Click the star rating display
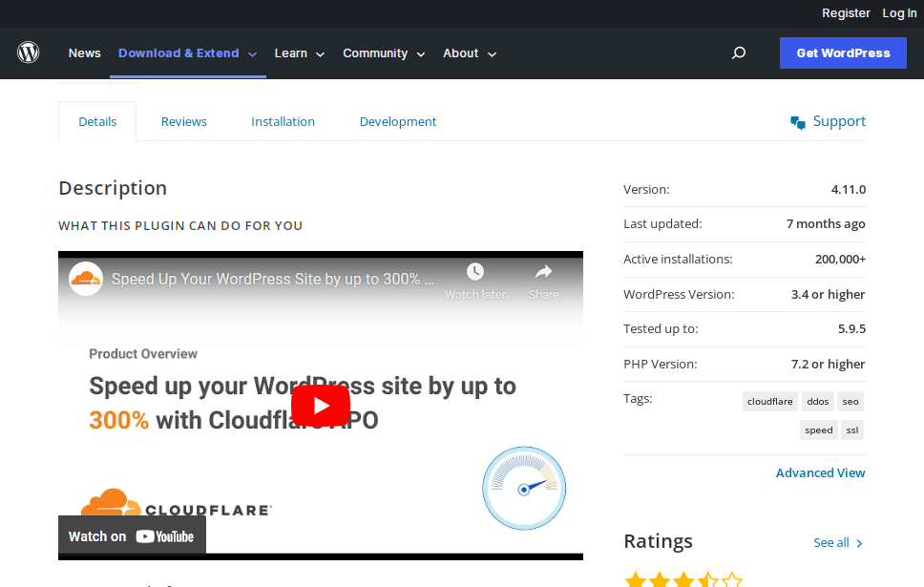Screen dimensions: 924x587 [x=683, y=580]
